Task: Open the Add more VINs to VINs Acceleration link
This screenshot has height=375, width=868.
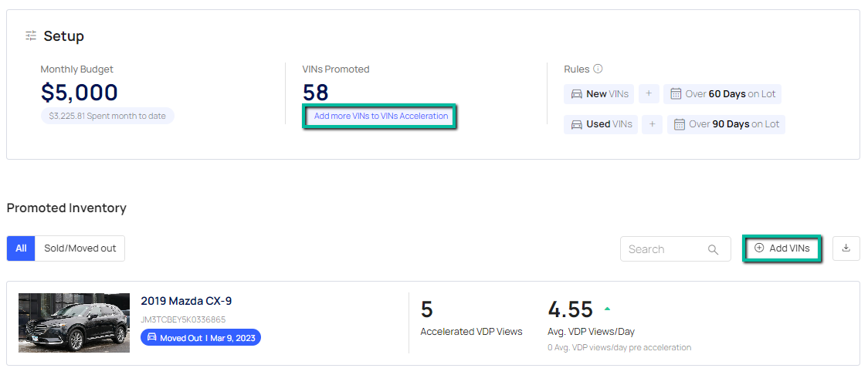Action: (381, 117)
